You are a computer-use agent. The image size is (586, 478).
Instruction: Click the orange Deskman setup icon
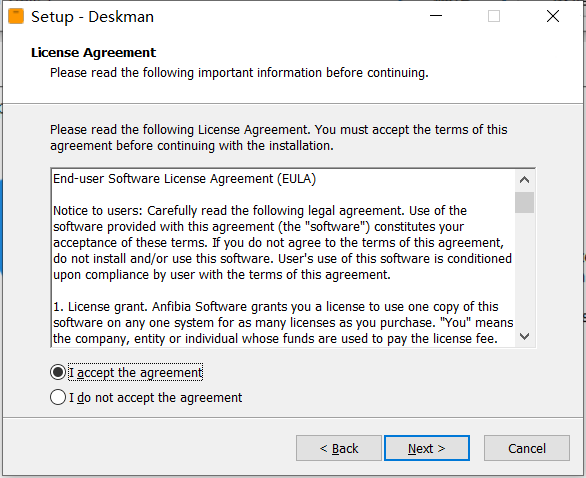pos(16,16)
